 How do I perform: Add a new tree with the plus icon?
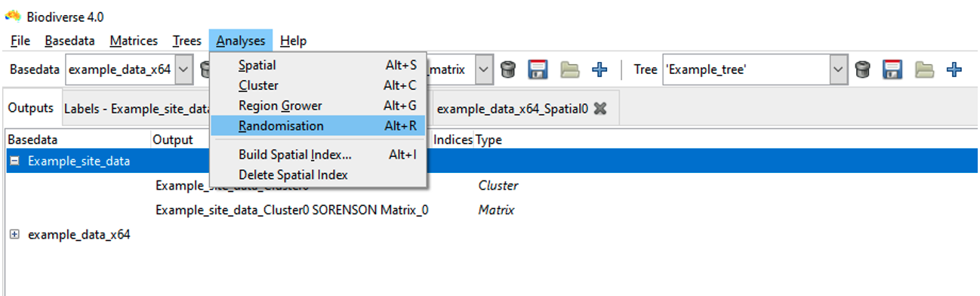tap(954, 69)
